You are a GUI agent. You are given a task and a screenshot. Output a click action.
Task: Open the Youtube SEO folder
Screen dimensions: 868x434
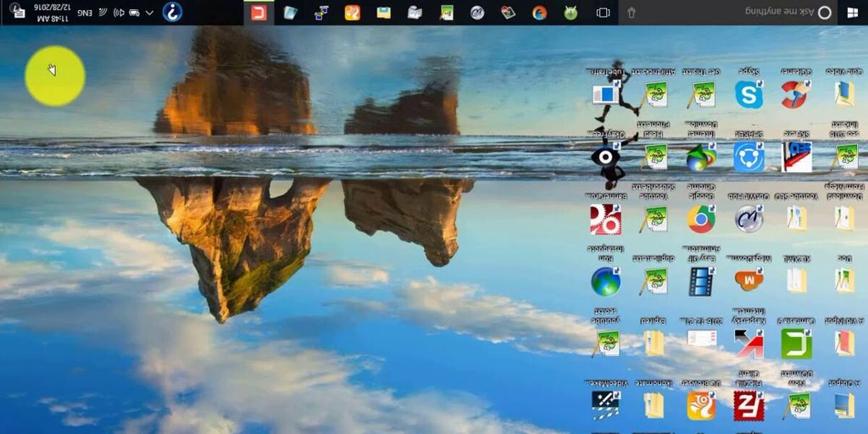tap(797, 220)
